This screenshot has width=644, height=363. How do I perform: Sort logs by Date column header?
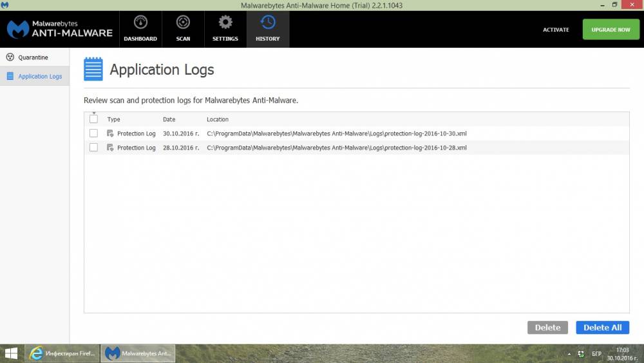pos(169,119)
